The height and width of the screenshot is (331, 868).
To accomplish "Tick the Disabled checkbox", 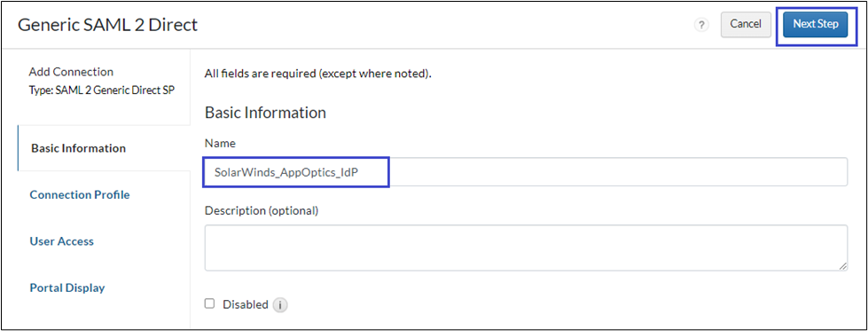I will click(209, 303).
